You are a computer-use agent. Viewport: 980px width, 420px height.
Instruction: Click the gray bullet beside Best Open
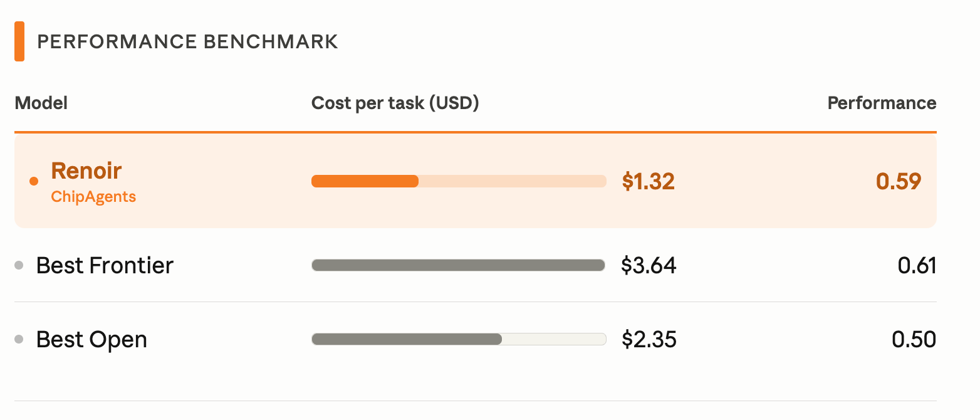tap(19, 339)
